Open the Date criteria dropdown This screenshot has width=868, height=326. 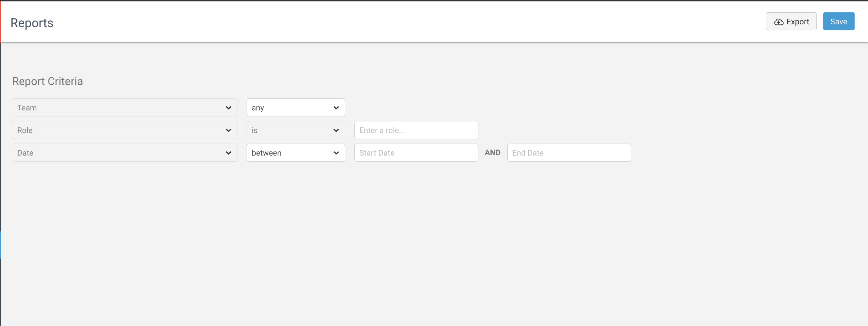(125, 153)
